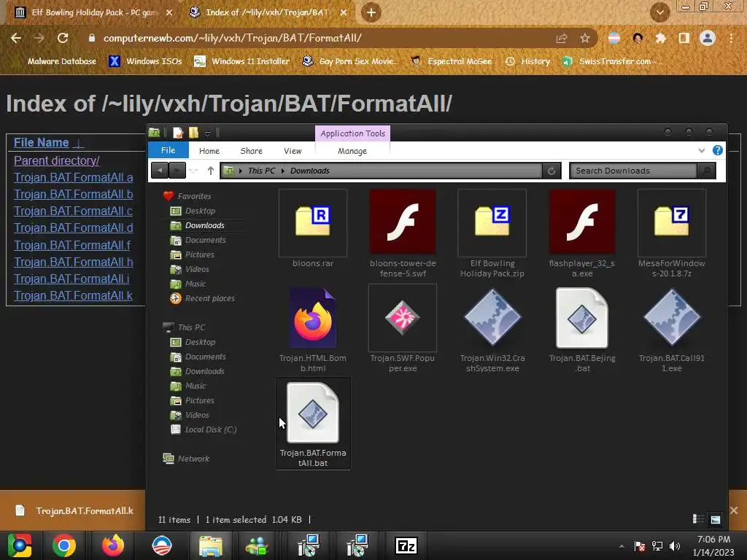
Task: Reload the Chrome page
Action: point(63,38)
